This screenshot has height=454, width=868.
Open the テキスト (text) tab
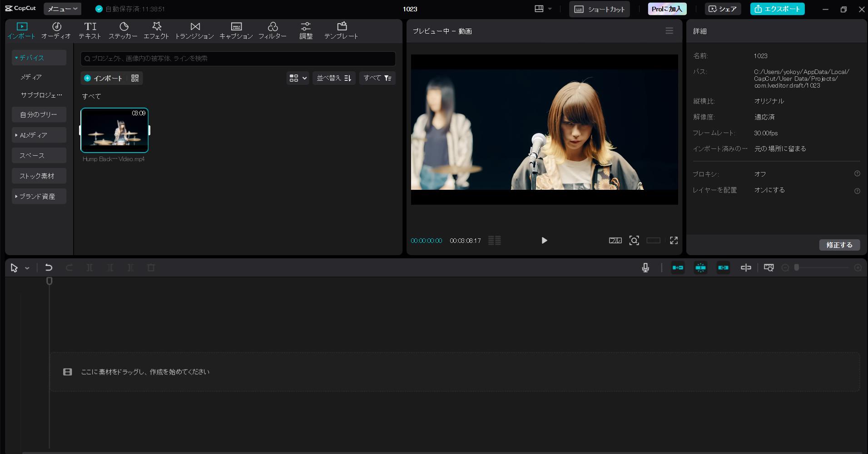click(x=90, y=30)
